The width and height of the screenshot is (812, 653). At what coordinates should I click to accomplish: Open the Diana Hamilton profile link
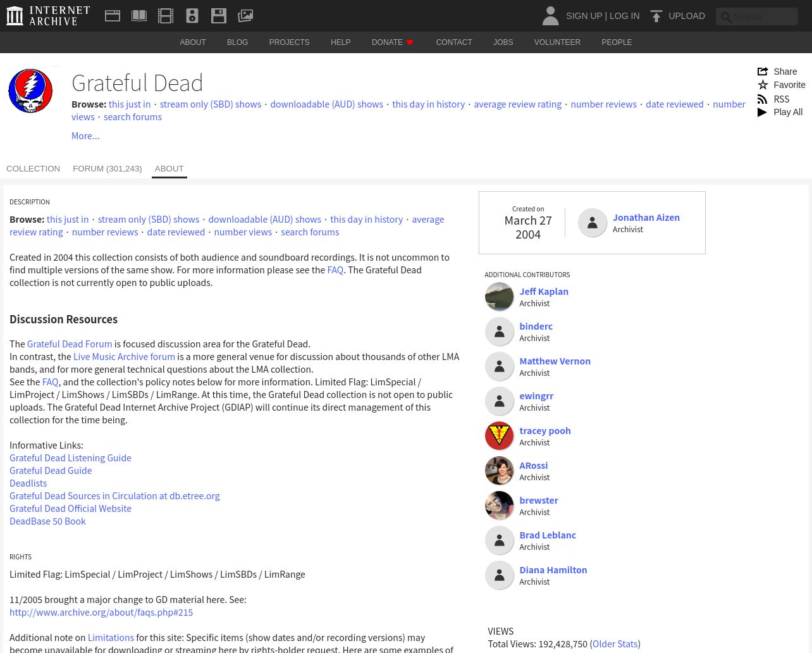coord(553,570)
